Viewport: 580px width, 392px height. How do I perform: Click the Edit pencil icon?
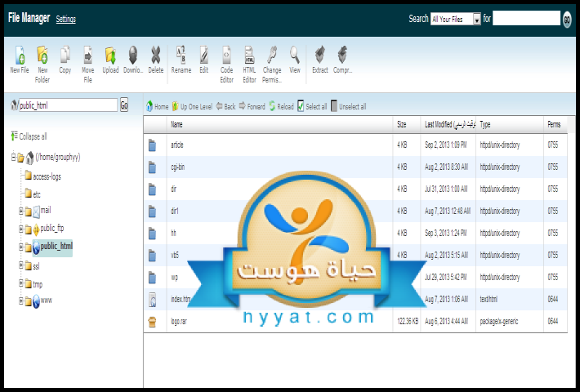(203, 55)
